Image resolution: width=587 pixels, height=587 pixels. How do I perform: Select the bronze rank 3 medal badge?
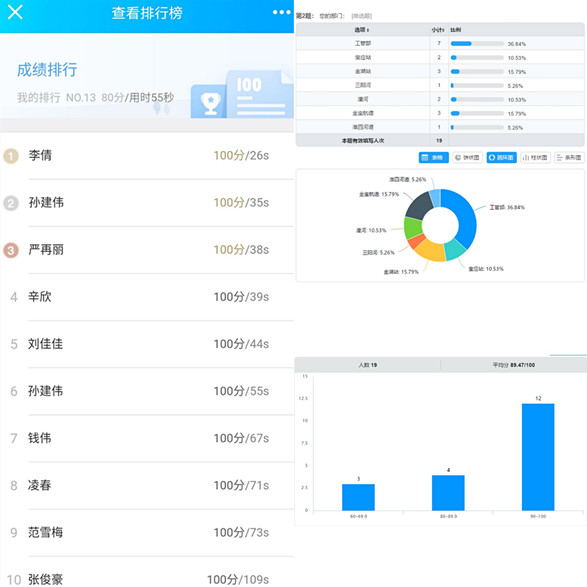tap(11, 250)
